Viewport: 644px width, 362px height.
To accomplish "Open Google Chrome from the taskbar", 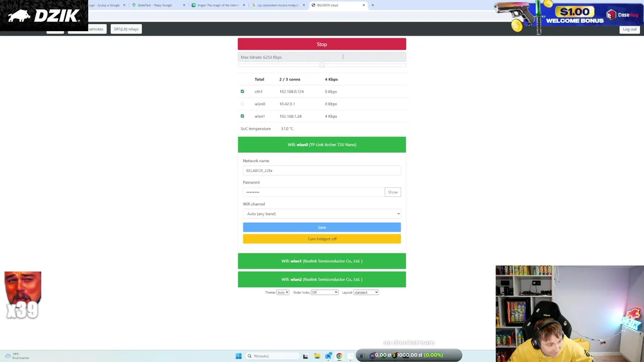I will pyautogui.click(x=339, y=356).
